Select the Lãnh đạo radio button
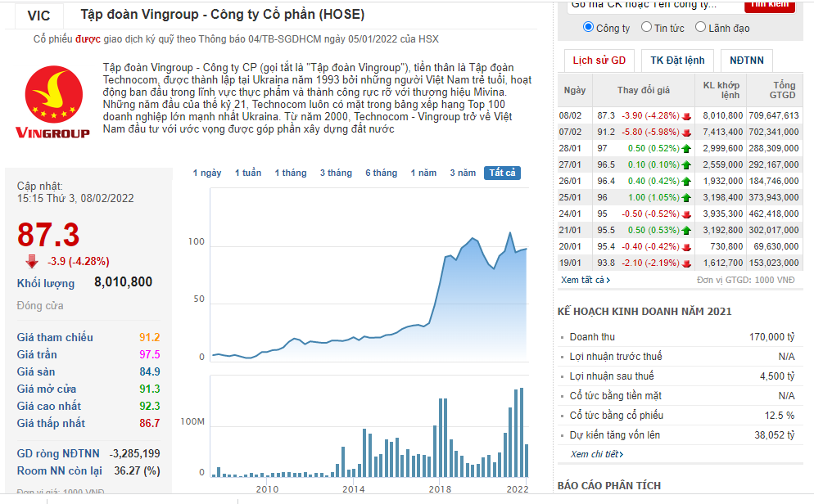814x504 pixels. [700, 27]
